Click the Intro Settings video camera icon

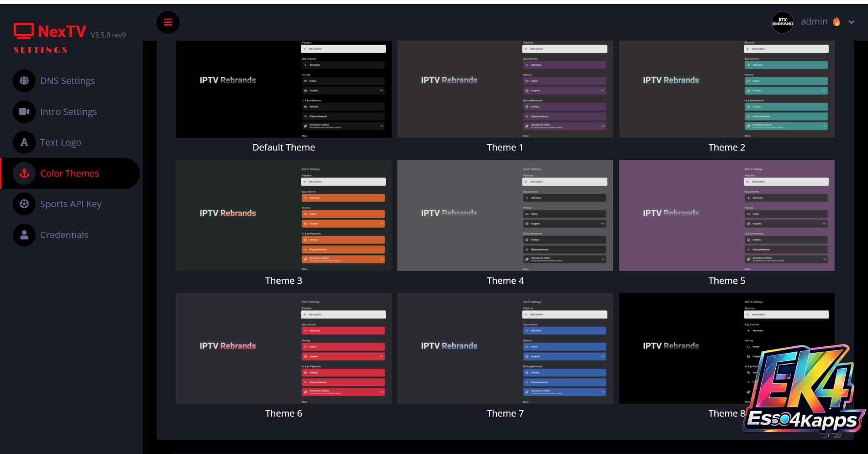(x=24, y=112)
